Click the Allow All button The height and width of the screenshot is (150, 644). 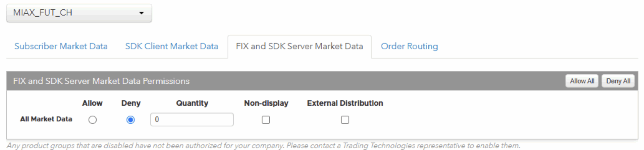tap(582, 81)
